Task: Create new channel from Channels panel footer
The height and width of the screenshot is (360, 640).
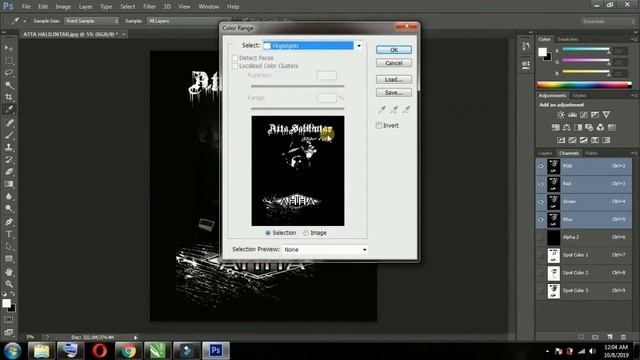Action: [610, 337]
